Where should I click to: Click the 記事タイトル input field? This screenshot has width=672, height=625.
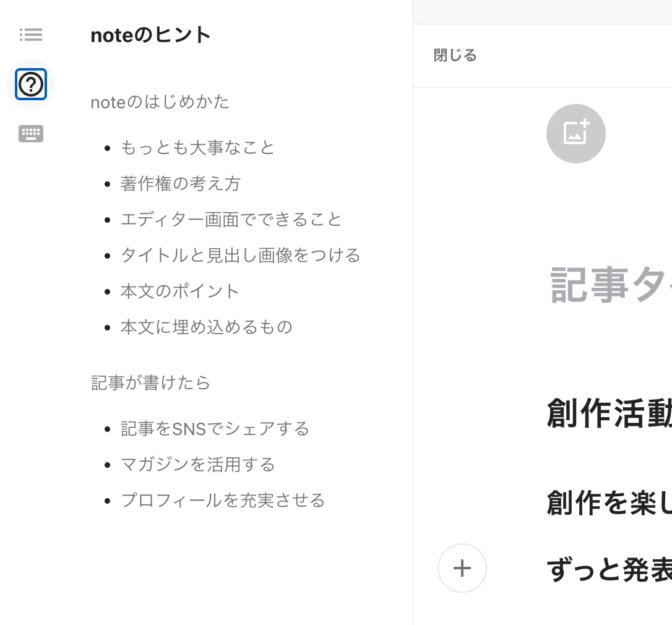(611, 284)
